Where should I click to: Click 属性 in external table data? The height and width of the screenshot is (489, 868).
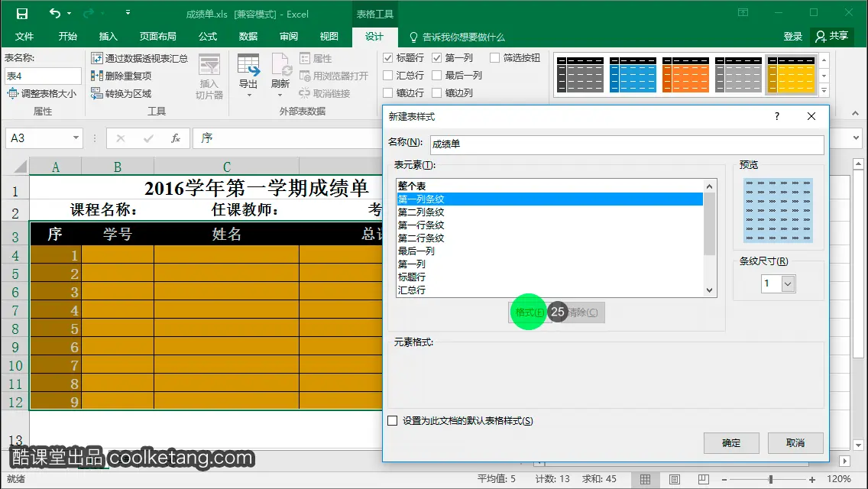pos(316,58)
